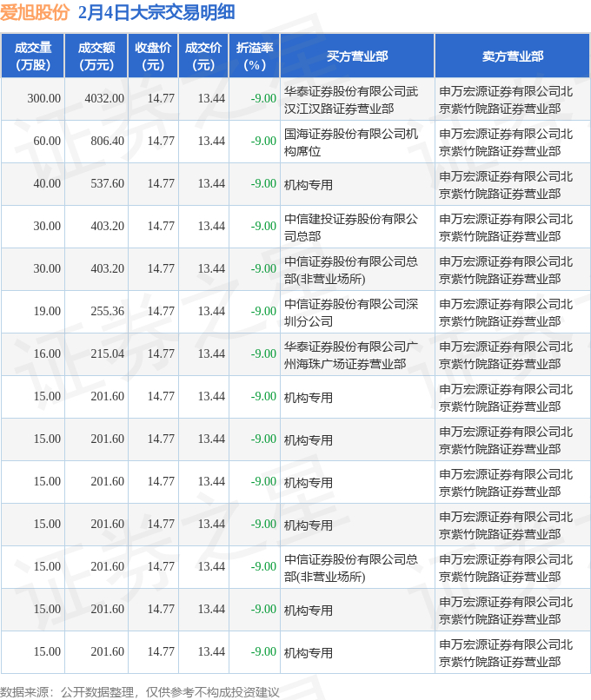
Task: Click the 买方营业部 column header
Action: tap(357, 56)
